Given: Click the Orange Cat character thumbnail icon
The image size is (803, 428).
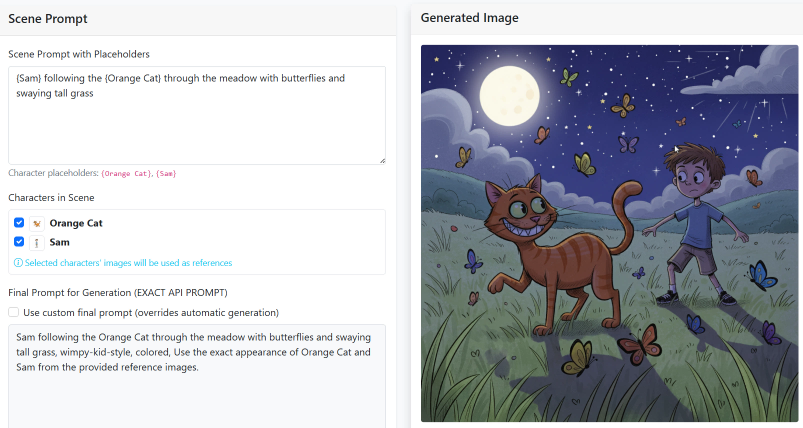Looking at the screenshot, I should coord(36,223).
